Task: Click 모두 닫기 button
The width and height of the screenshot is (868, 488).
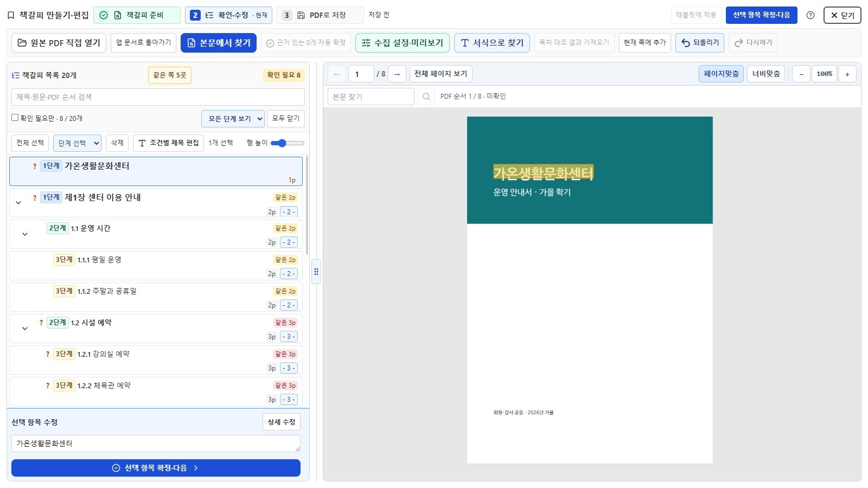Action: pyautogui.click(x=286, y=119)
